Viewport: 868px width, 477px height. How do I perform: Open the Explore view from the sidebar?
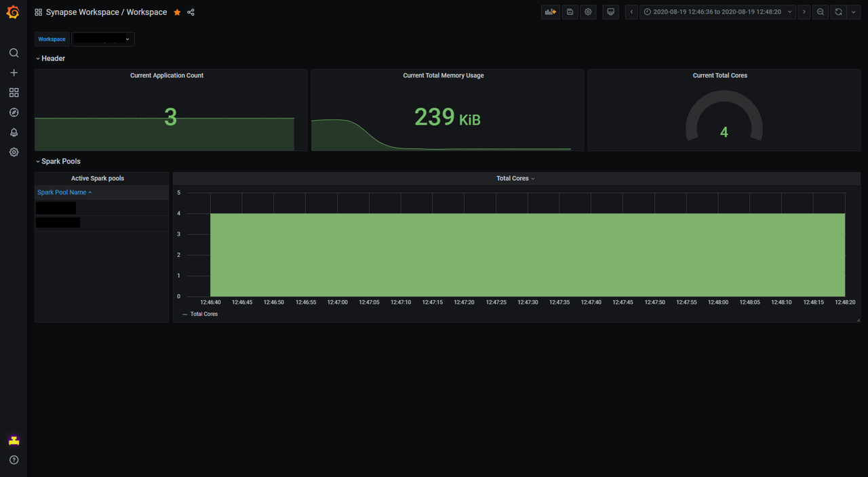[14, 112]
